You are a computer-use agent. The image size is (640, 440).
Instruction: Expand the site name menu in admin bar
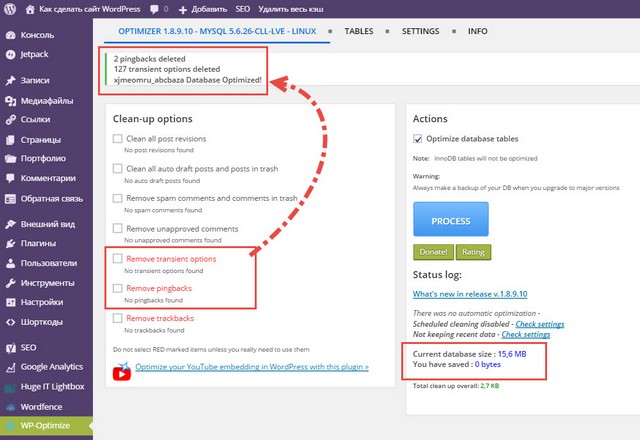point(80,9)
